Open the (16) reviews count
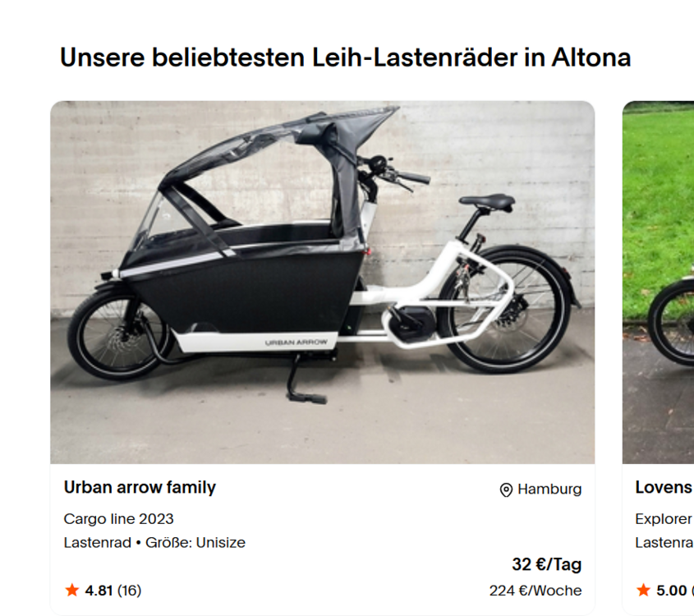 click(x=129, y=591)
